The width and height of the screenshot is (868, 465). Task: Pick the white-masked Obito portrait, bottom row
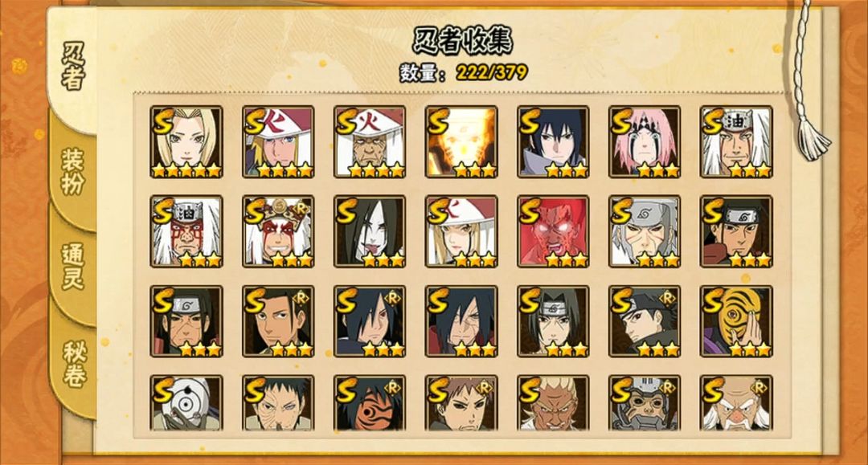tap(186, 402)
